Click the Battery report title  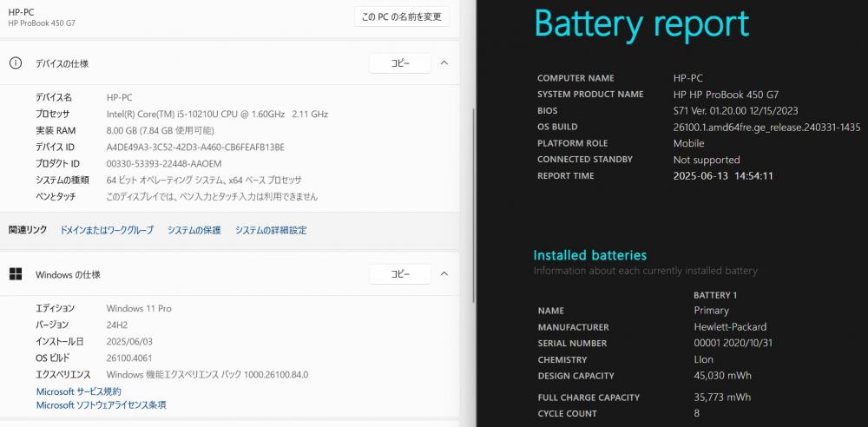(641, 23)
